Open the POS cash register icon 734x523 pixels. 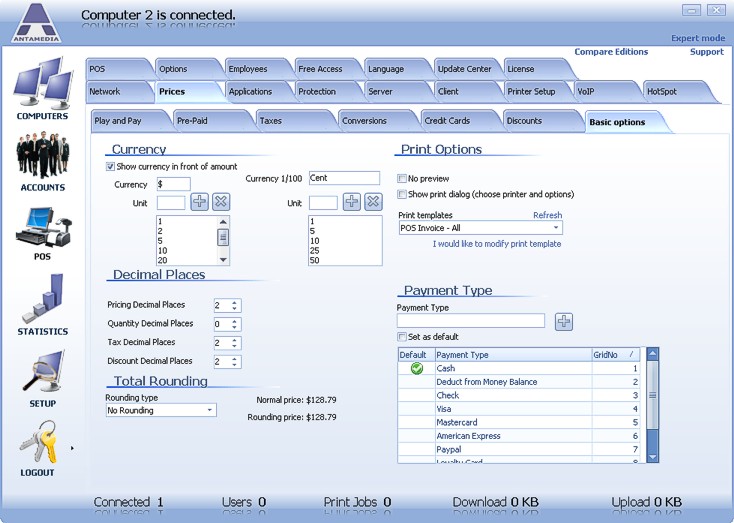point(42,228)
